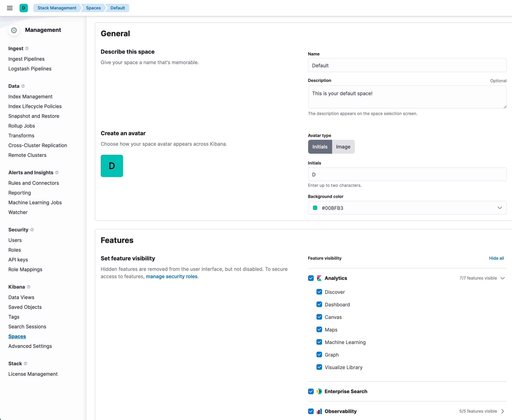512x420 pixels.
Task: Uncheck the Discover feature
Action: point(319,292)
